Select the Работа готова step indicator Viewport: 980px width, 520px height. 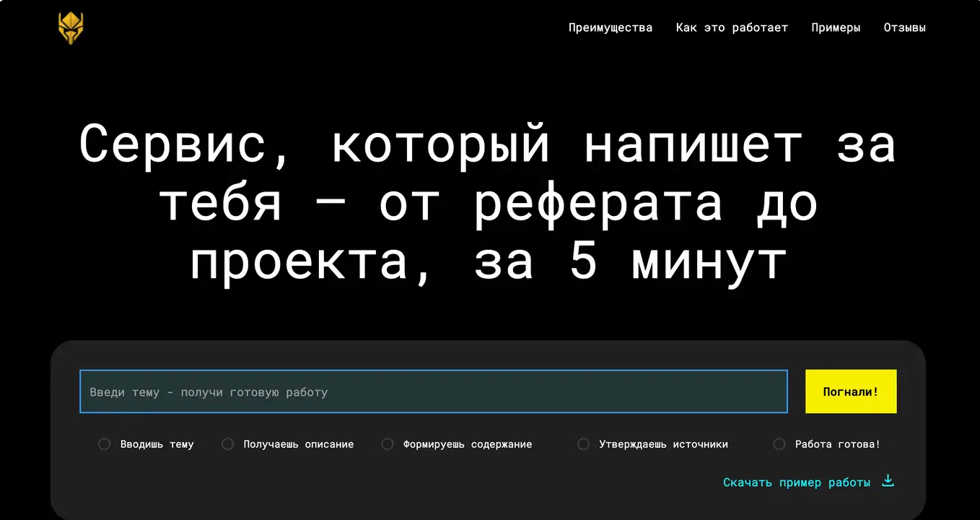(779, 443)
